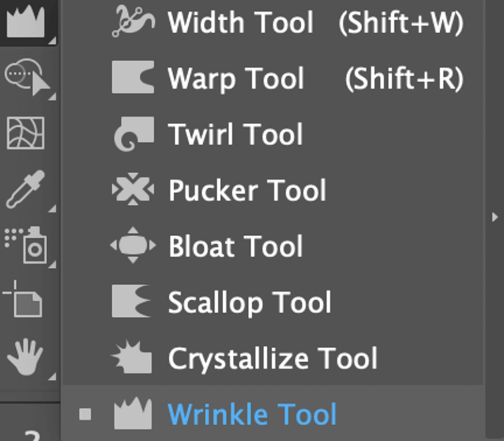This screenshot has height=441, width=504.
Task: Open the Symbol Sprayer's corner flyout triangle
Action: click(x=52, y=264)
